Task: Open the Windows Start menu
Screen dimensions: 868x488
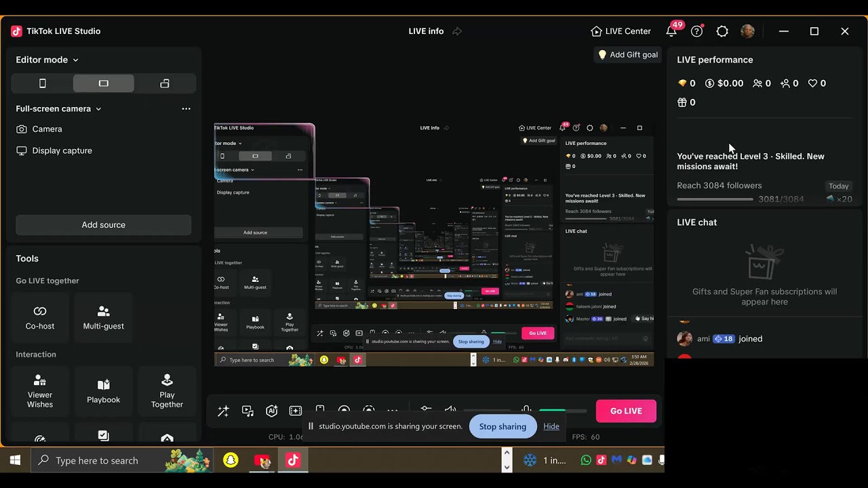Action: tap(15, 460)
